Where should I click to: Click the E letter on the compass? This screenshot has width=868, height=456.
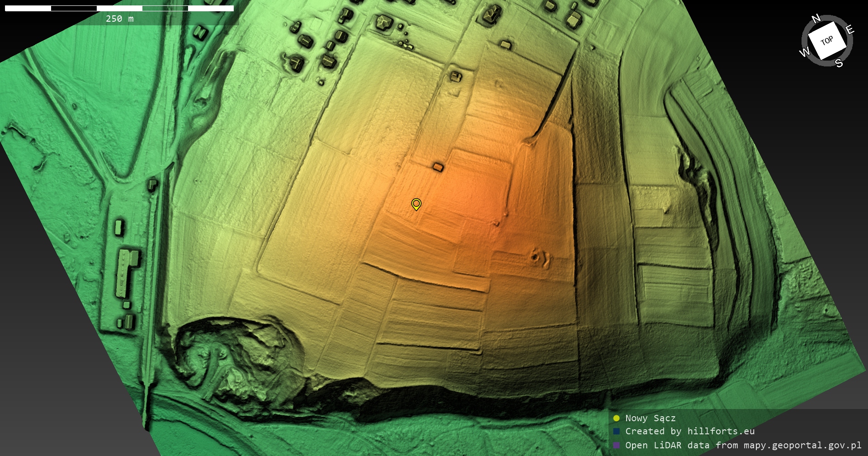[849, 30]
